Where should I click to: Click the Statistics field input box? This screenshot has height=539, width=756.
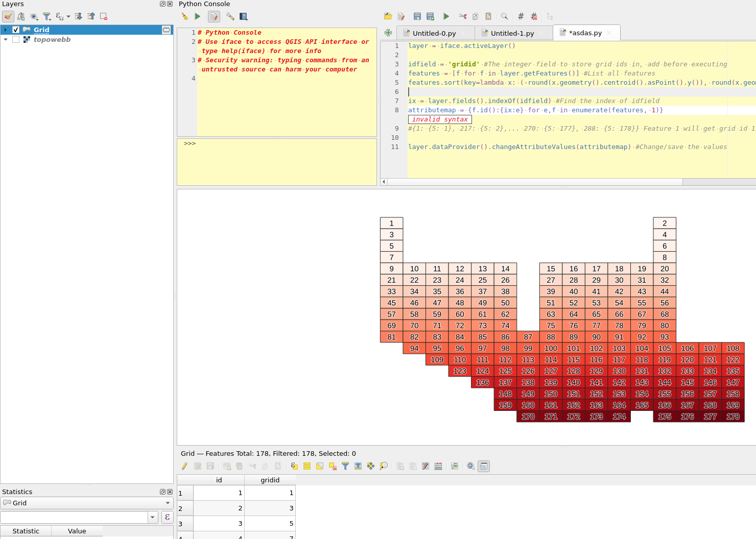(74, 517)
